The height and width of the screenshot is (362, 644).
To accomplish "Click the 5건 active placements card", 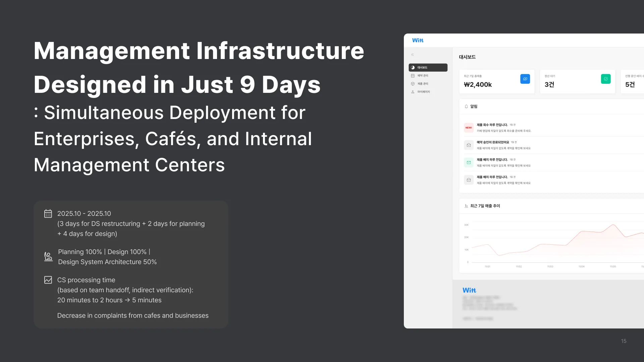I will click(632, 81).
